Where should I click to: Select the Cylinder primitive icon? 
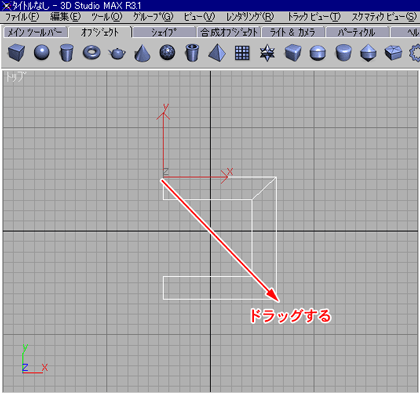[x=66, y=53]
